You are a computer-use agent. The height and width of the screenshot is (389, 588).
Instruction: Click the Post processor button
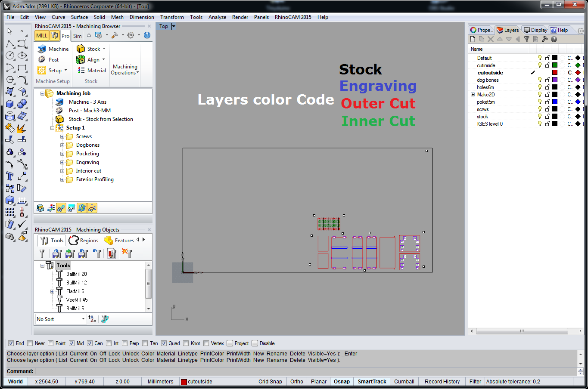click(48, 60)
